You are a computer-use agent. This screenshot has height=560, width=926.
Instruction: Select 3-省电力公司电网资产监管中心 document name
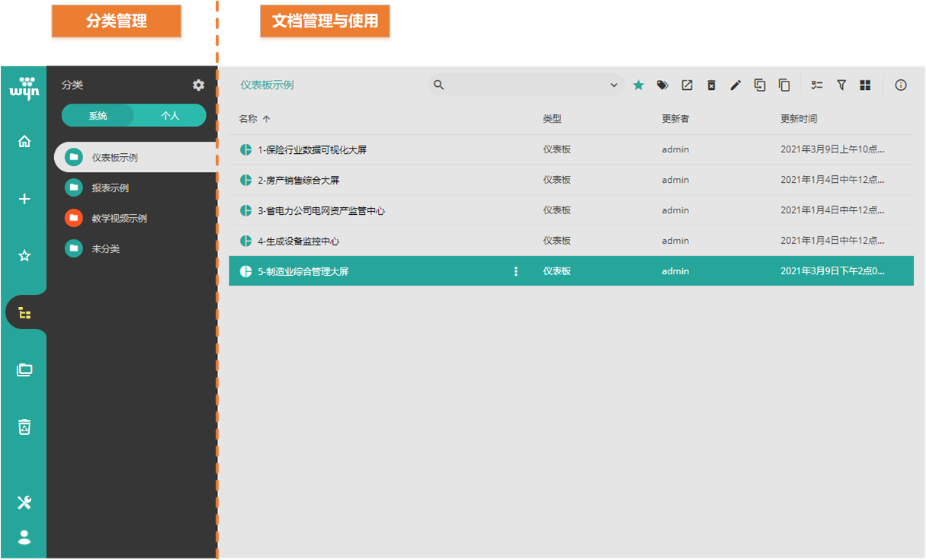(321, 211)
